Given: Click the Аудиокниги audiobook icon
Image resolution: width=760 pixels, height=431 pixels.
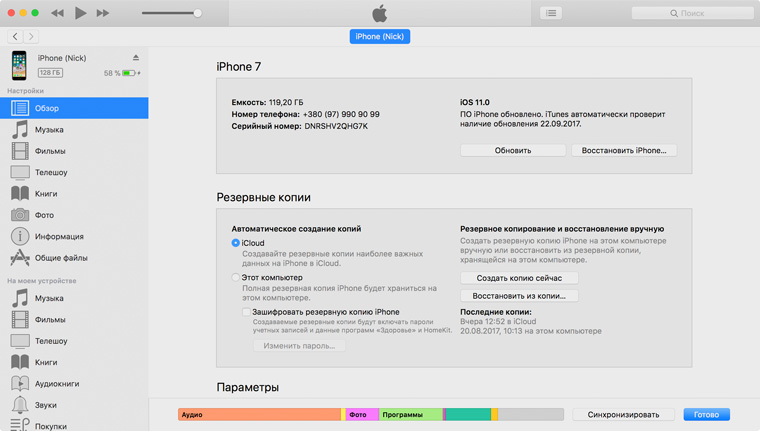Looking at the screenshot, I should tap(20, 383).
